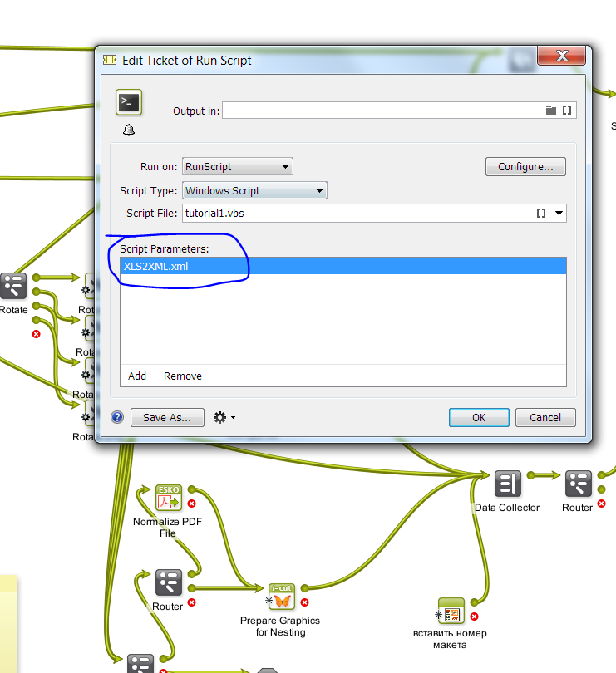Click the Data Collector label
The image size is (616, 673).
point(507,508)
